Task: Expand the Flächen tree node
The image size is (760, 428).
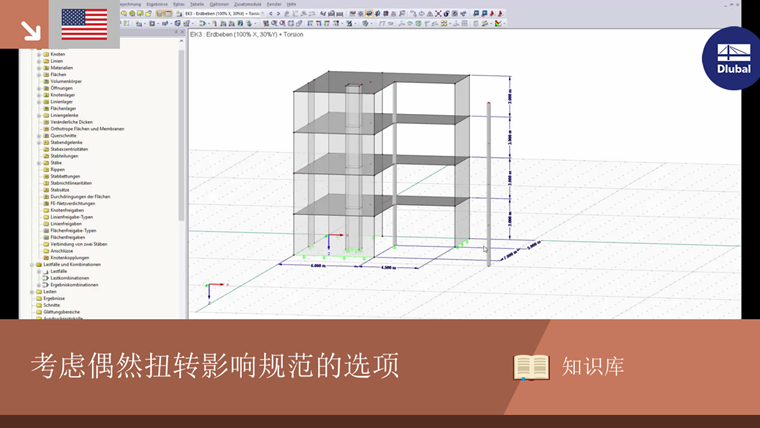Action: 39,75
